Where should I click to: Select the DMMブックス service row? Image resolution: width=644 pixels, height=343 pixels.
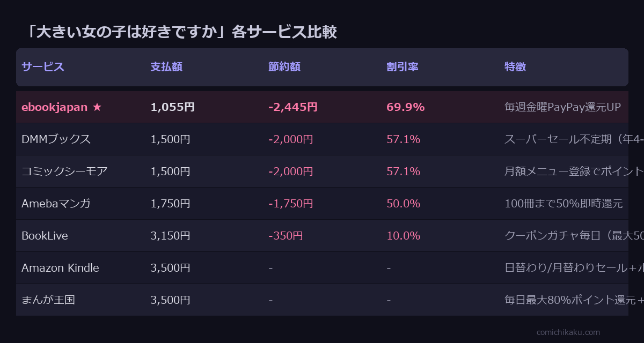(x=56, y=139)
